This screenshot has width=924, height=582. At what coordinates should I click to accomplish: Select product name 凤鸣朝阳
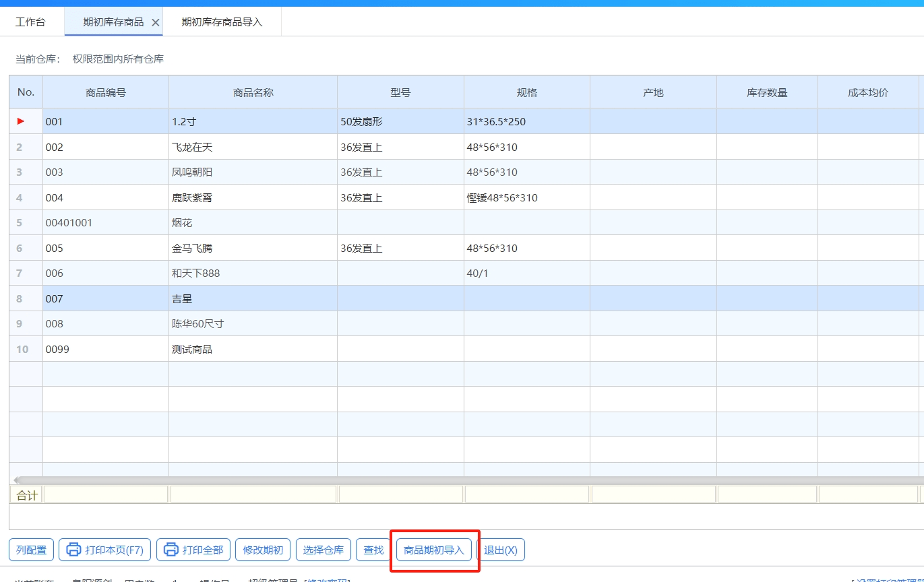click(x=253, y=172)
